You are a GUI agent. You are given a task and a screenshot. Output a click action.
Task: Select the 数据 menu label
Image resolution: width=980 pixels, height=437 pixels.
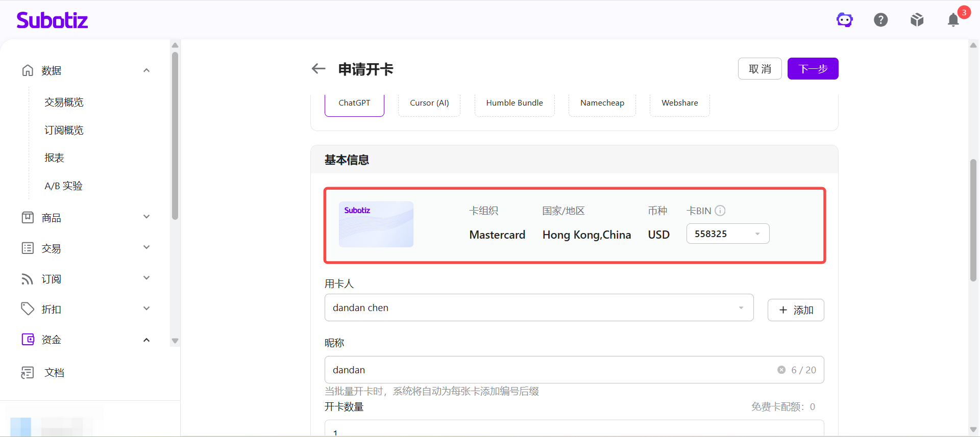(x=52, y=70)
